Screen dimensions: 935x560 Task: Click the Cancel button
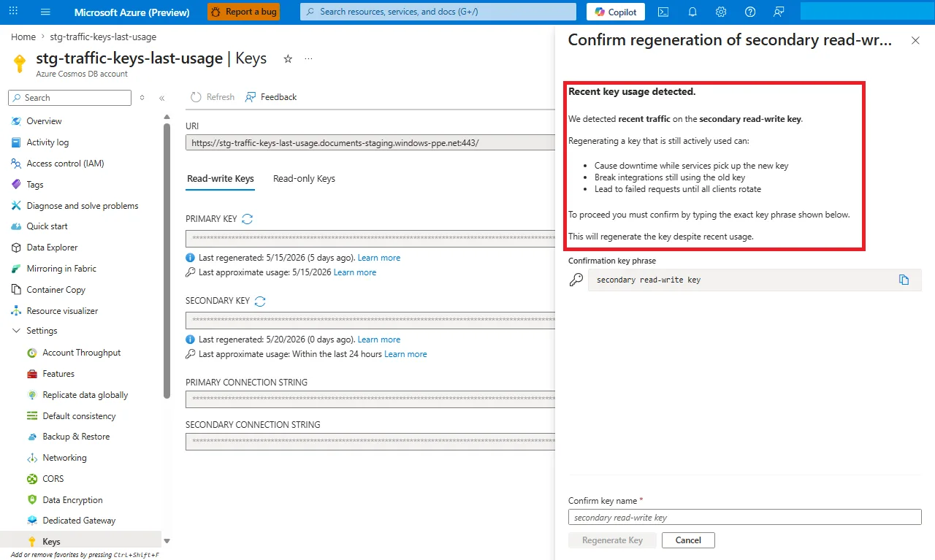688,540
